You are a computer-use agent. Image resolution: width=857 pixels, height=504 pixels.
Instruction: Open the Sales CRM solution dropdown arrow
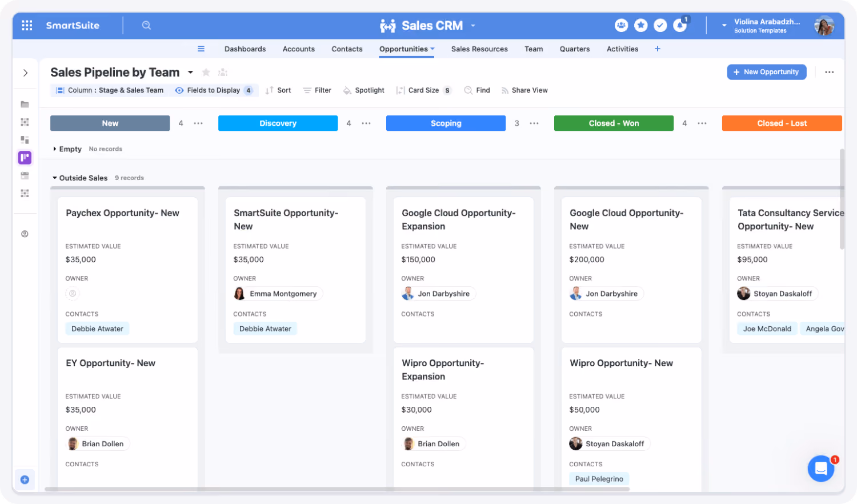[x=473, y=26]
